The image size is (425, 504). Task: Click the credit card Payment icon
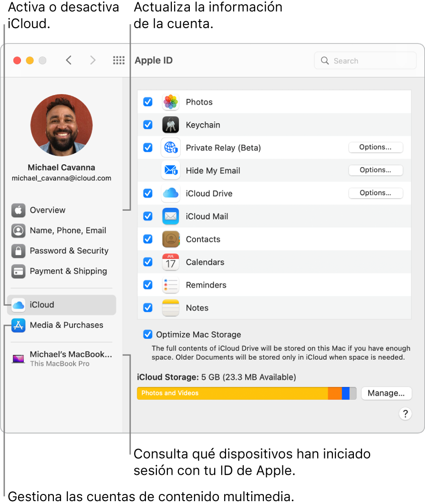(18, 271)
